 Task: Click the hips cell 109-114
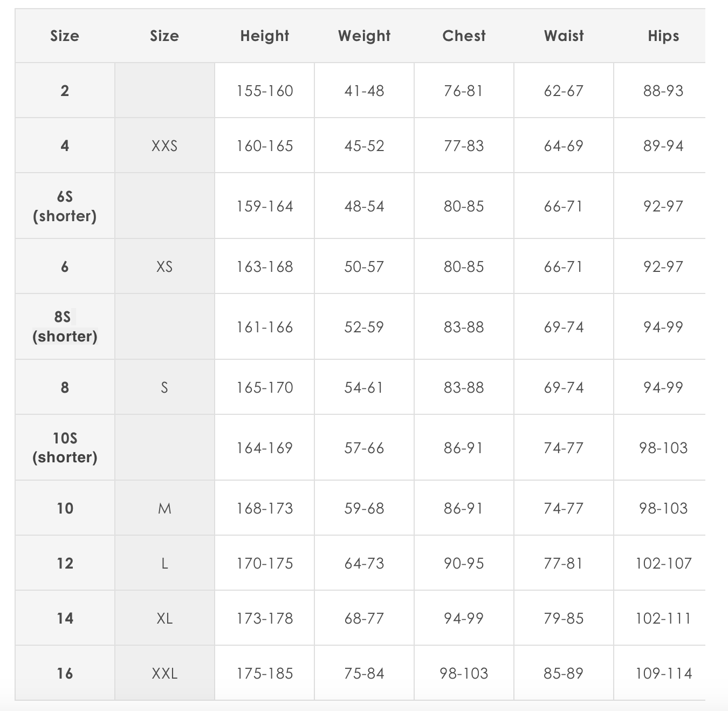663,673
